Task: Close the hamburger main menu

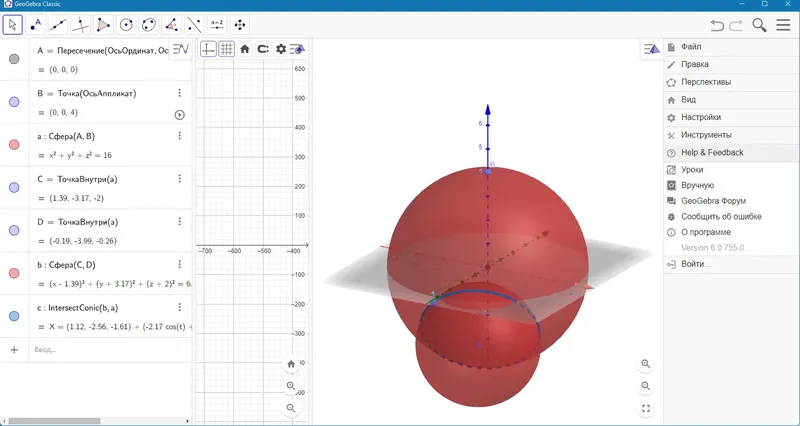Action: pyautogui.click(x=783, y=25)
